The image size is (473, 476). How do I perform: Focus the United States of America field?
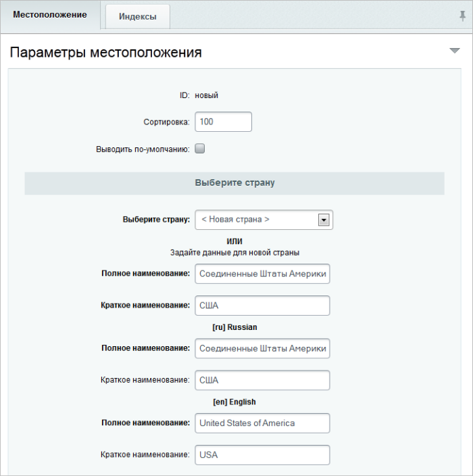point(262,423)
